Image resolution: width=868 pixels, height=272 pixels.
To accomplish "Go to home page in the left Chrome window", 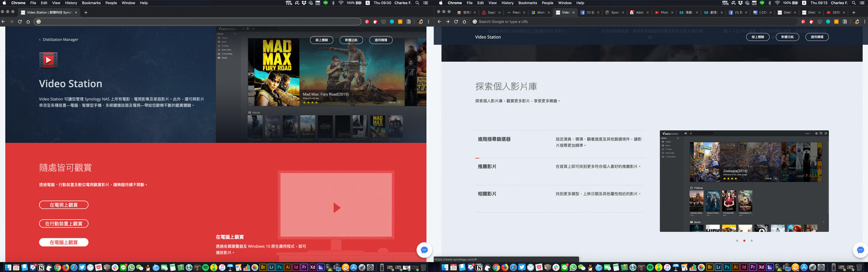I will [x=28, y=22].
